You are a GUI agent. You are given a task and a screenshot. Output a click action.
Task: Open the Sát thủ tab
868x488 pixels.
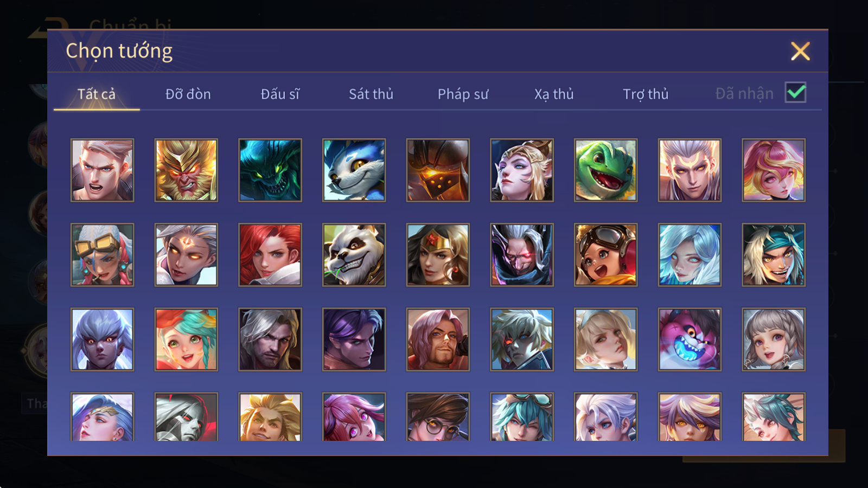pyautogui.click(x=371, y=94)
